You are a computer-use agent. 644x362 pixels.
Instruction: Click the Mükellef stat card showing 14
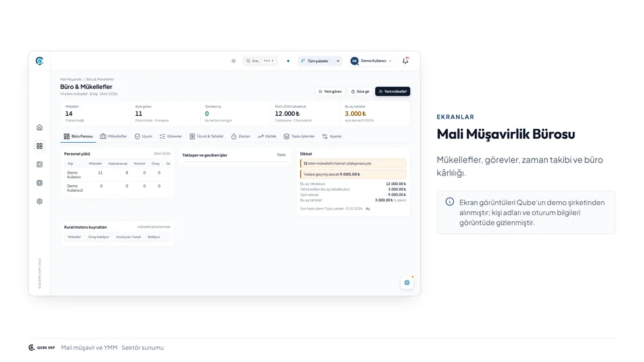pos(95,113)
